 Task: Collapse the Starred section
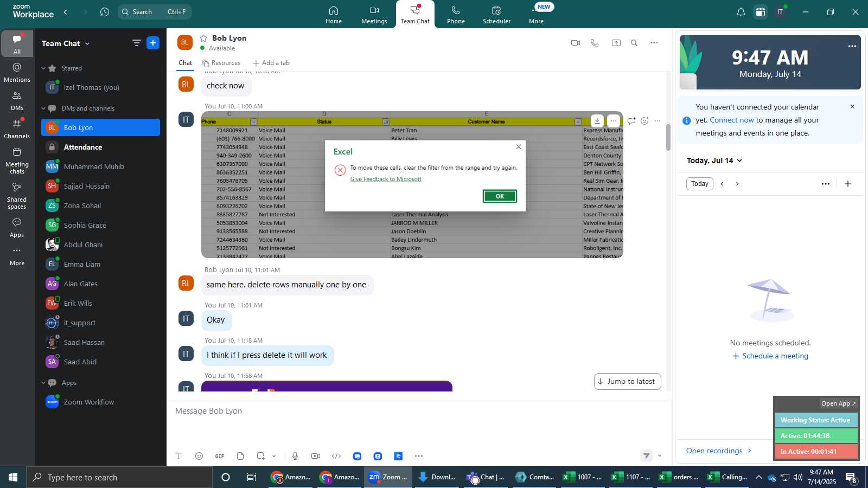click(x=43, y=68)
